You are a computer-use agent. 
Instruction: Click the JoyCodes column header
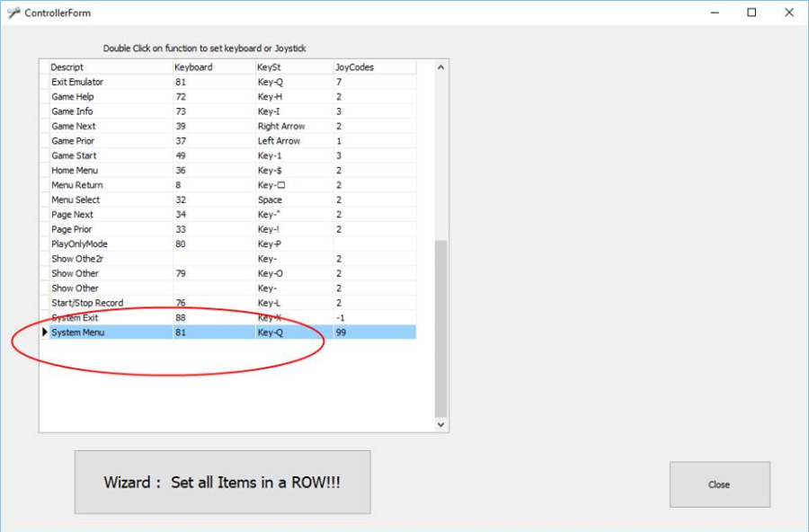373,67
